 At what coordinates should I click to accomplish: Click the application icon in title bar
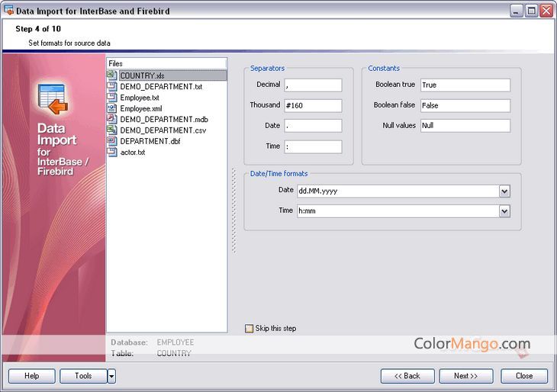[8, 11]
